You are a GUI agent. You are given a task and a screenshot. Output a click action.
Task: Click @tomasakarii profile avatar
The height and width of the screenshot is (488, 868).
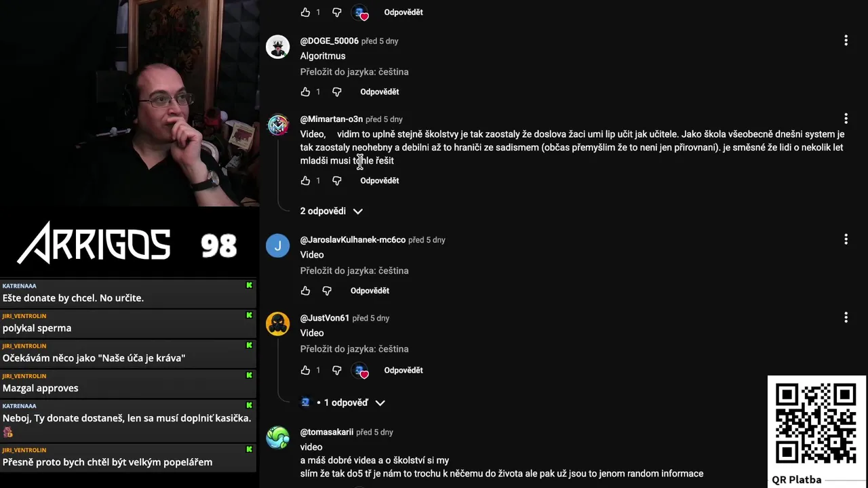tap(277, 438)
